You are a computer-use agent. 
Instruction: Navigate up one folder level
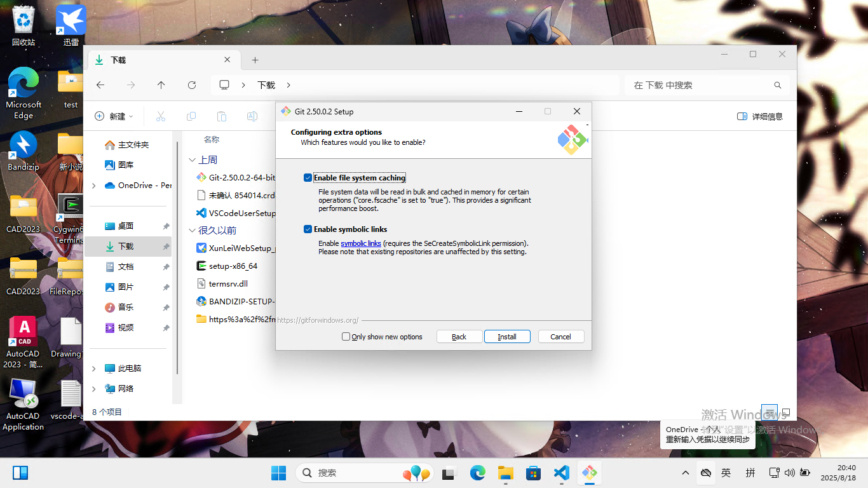tap(161, 85)
